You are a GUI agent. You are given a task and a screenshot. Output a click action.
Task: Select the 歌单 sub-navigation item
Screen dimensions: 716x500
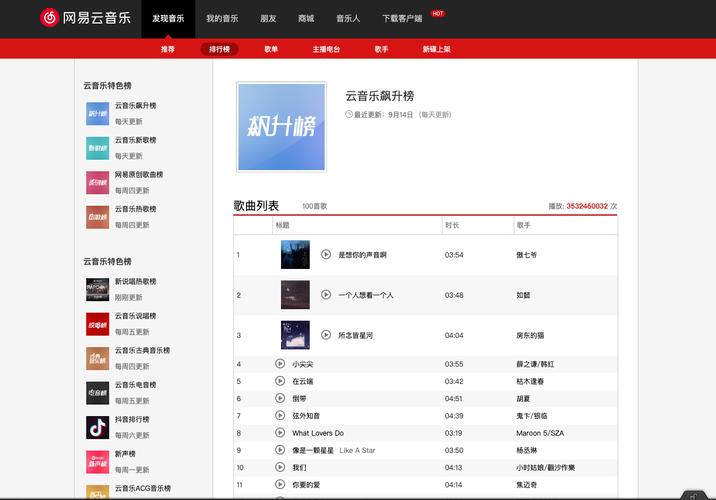pyautogui.click(x=271, y=49)
